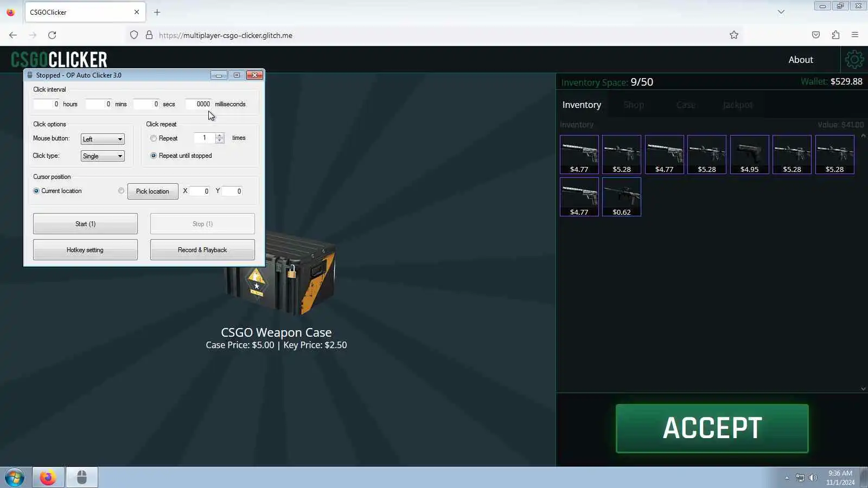Open Record & Playback
Viewport: 868px width, 488px height.
pyautogui.click(x=202, y=250)
